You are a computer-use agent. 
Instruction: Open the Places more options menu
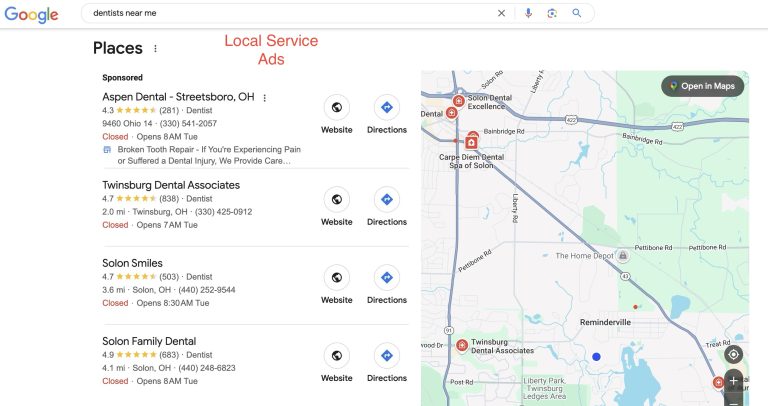pyautogui.click(x=155, y=48)
